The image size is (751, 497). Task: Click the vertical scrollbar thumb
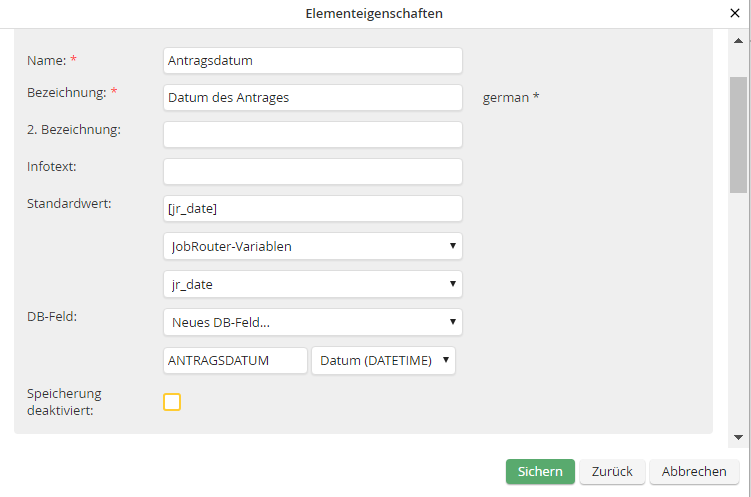pos(738,133)
